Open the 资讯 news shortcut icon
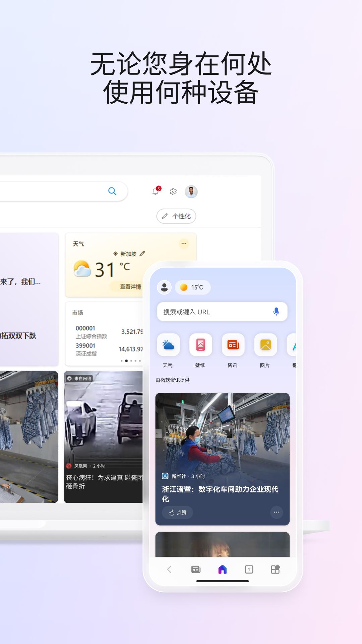Image resolution: width=362 pixels, height=644 pixels. point(233,345)
